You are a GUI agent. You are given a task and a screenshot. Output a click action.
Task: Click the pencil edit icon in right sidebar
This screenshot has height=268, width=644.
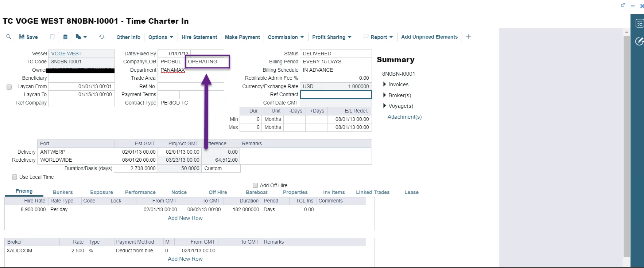tap(639, 41)
